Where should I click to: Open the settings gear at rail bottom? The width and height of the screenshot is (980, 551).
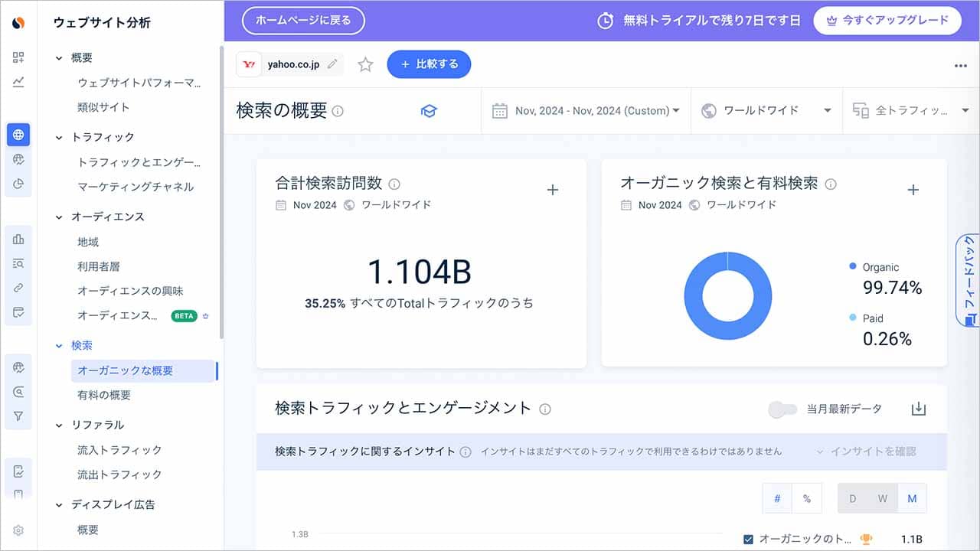pos(18,530)
